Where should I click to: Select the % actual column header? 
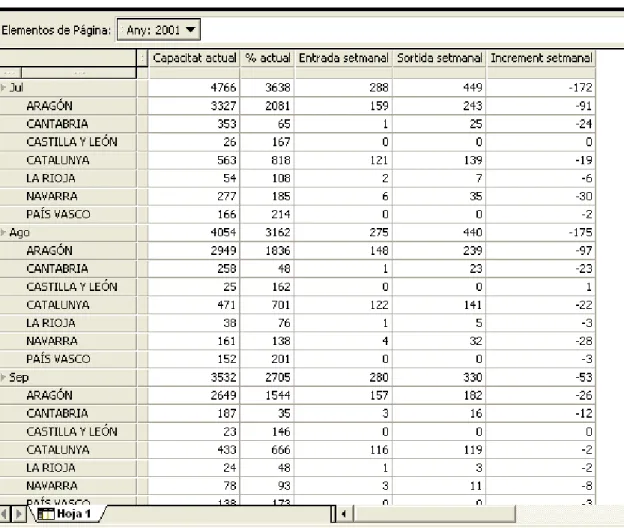click(267, 58)
